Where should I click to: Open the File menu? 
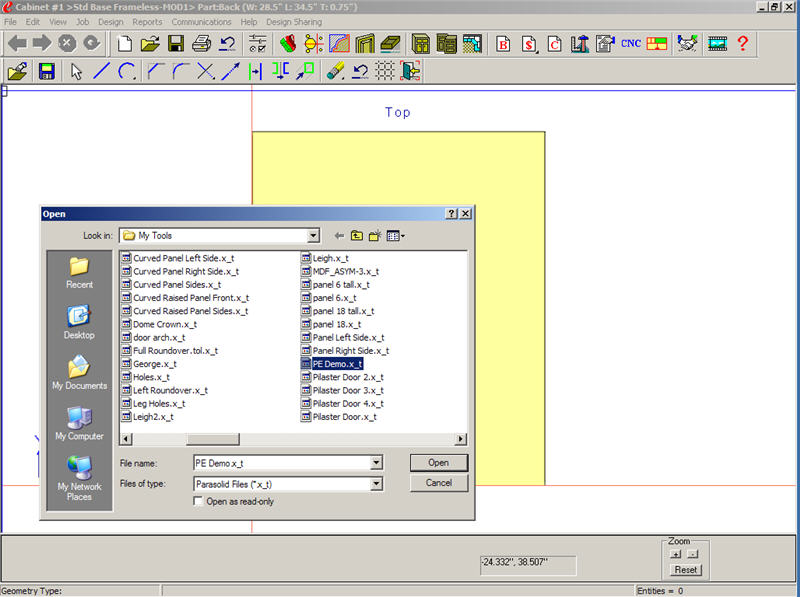10,22
